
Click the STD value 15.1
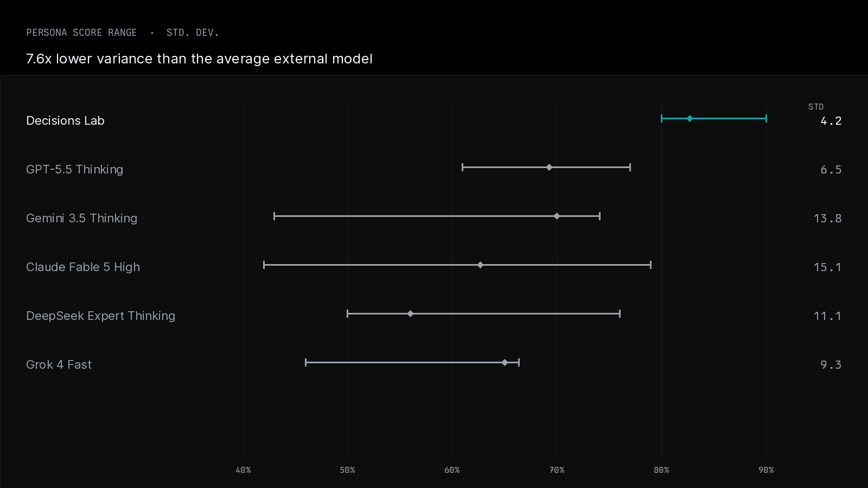(828, 267)
